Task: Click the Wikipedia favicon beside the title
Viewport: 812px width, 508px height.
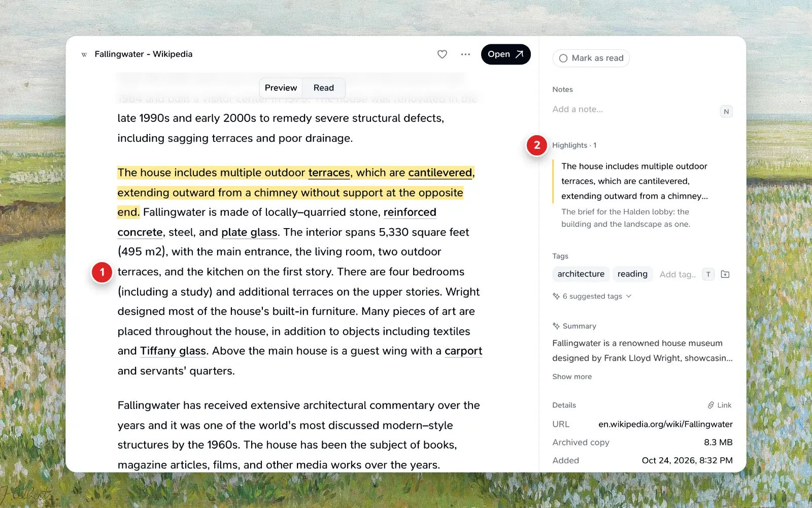Action: click(84, 54)
